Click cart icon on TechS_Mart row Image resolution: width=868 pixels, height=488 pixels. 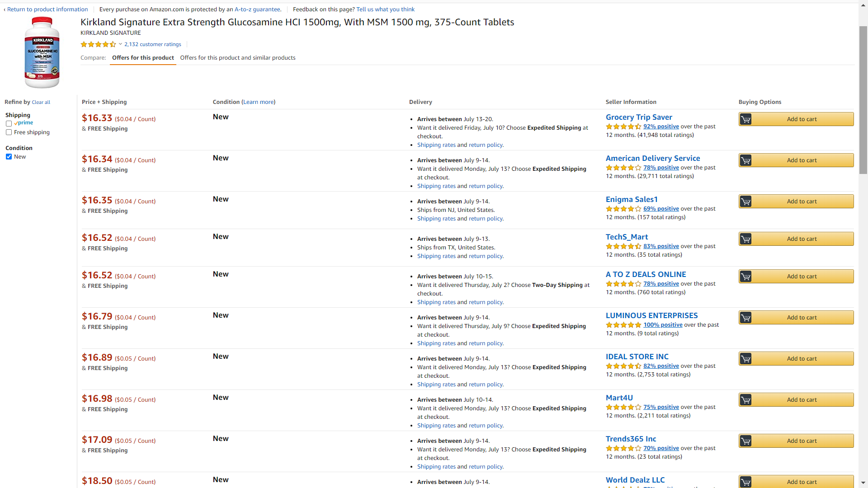click(746, 239)
